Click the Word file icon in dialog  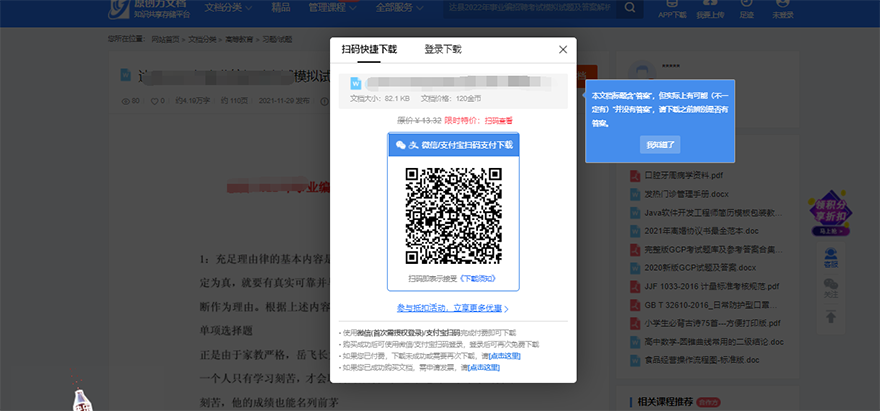pyautogui.click(x=356, y=83)
